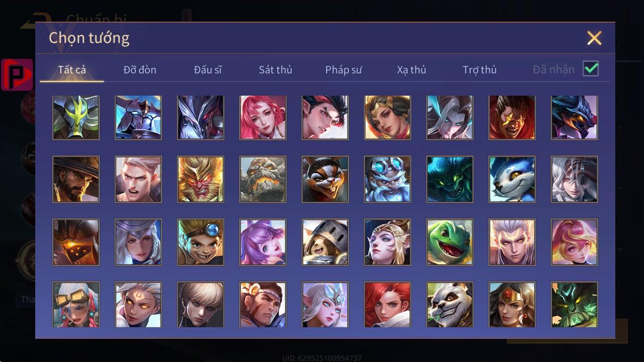Select the pink-haired woman hero in top row
The width and height of the screenshot is (644, 362).
tap(263, 117)
